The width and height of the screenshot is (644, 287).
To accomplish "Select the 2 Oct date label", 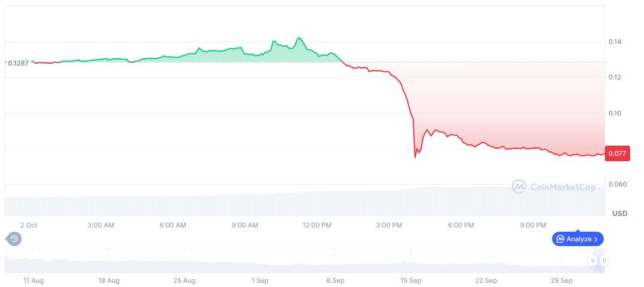I will pos(28,225).
